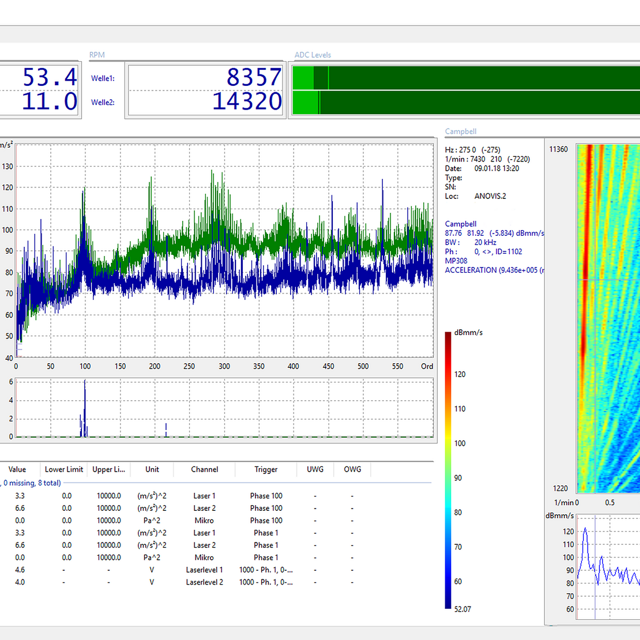Select the 11.0 readout

pyautogui.click(x=49, y=101)
